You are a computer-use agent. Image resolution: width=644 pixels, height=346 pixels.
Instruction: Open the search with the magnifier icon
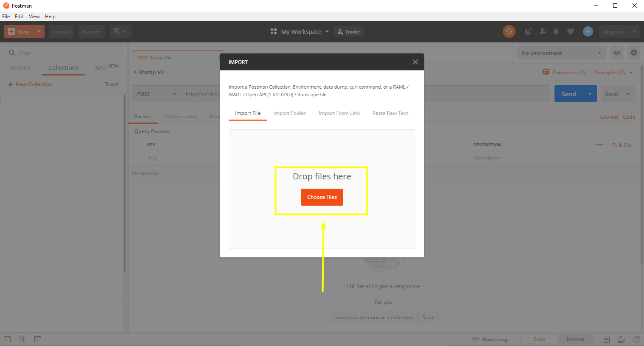click(22, 339)
